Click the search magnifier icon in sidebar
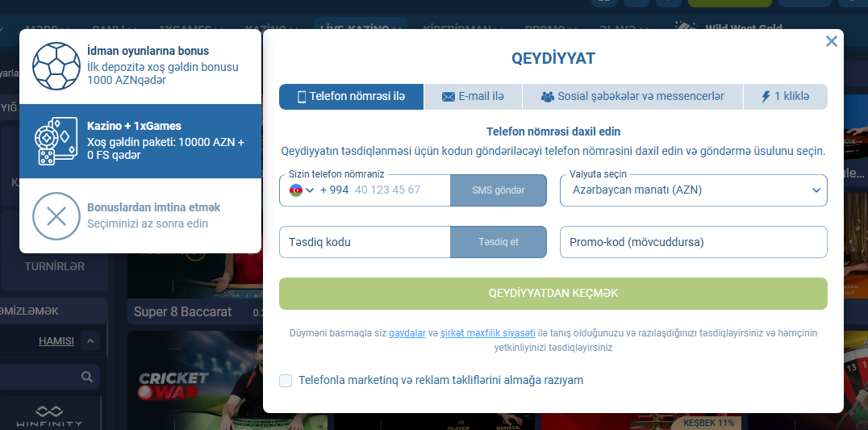Viewport: 868px width, 430px height. pyautogui.click(x=87, y=377)
